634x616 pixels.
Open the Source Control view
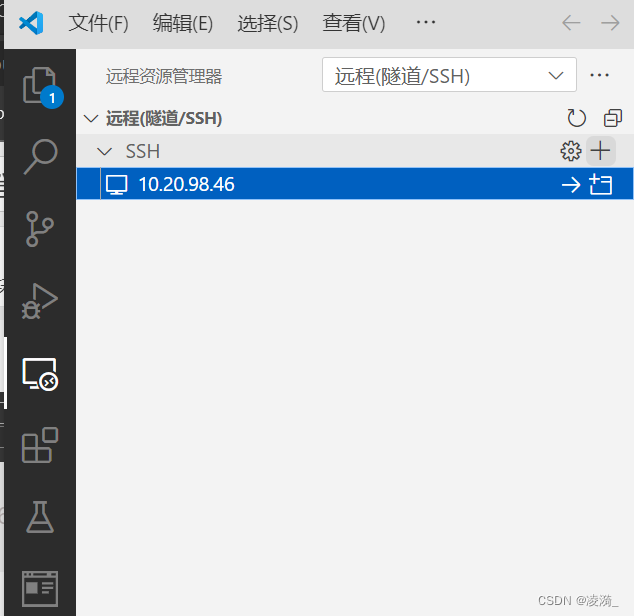(x=40, y=229)
